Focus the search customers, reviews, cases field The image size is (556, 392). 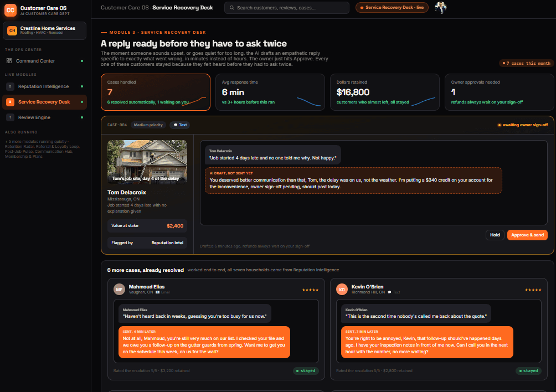[287, 7]
